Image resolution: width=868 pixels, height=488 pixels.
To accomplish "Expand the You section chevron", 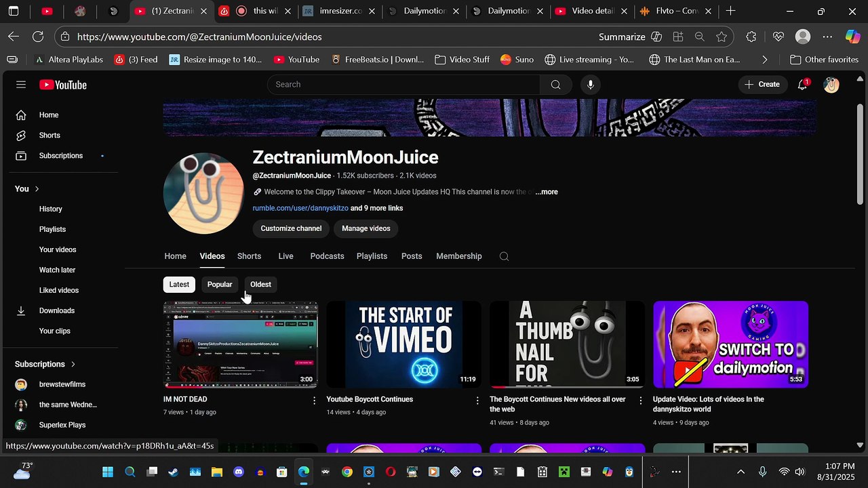I will pyautogui.click(x=37, y=189).
